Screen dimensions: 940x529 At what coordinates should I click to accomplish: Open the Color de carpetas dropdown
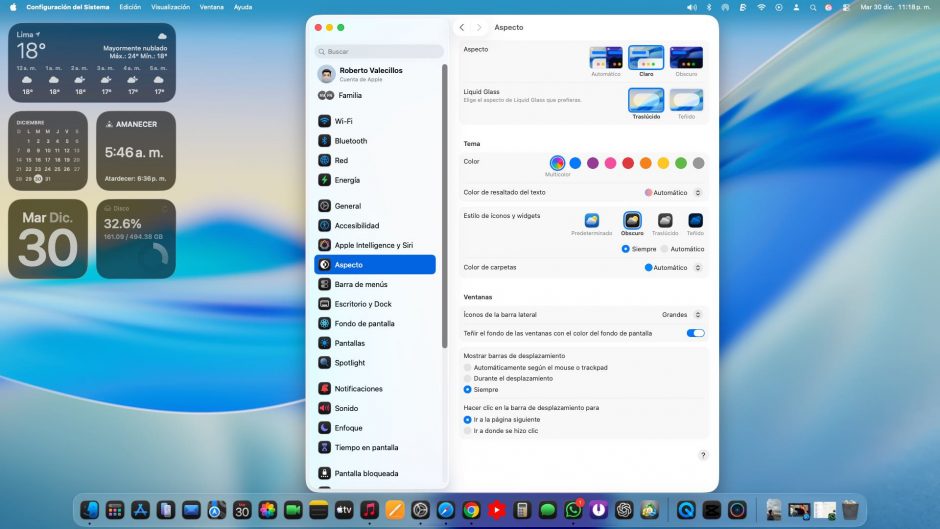click(674, 268)
